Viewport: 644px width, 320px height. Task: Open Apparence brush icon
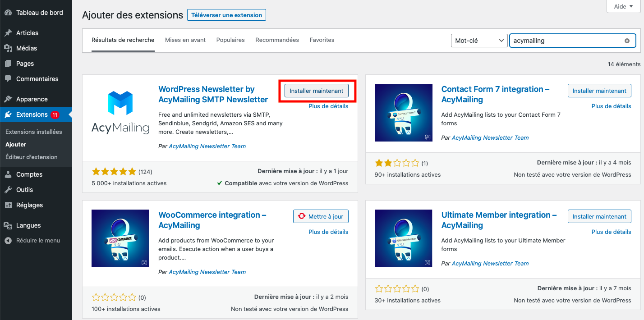point(8,99)
